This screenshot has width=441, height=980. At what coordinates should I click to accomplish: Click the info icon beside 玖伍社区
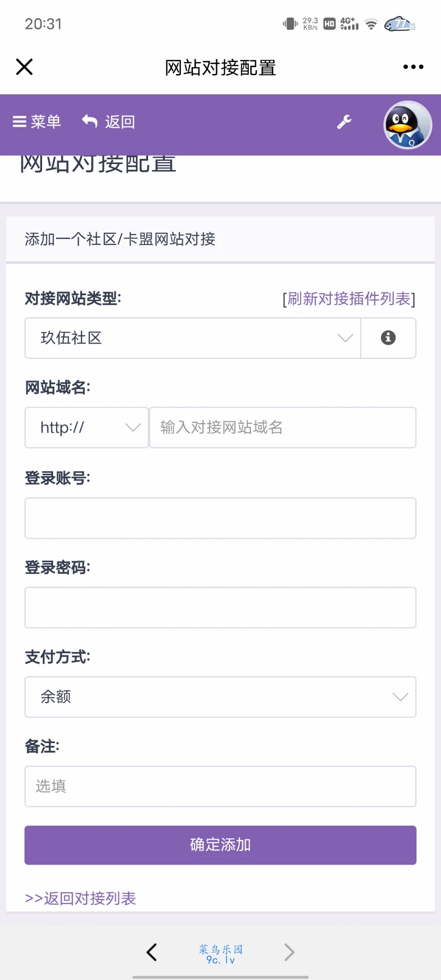pos(388,338)
